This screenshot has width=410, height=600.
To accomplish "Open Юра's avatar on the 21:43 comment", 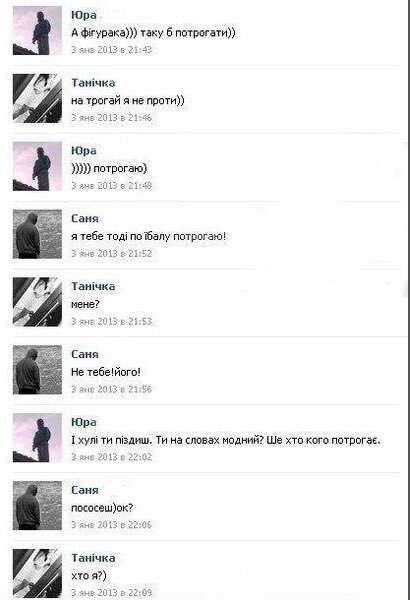I will click(37, 30).
